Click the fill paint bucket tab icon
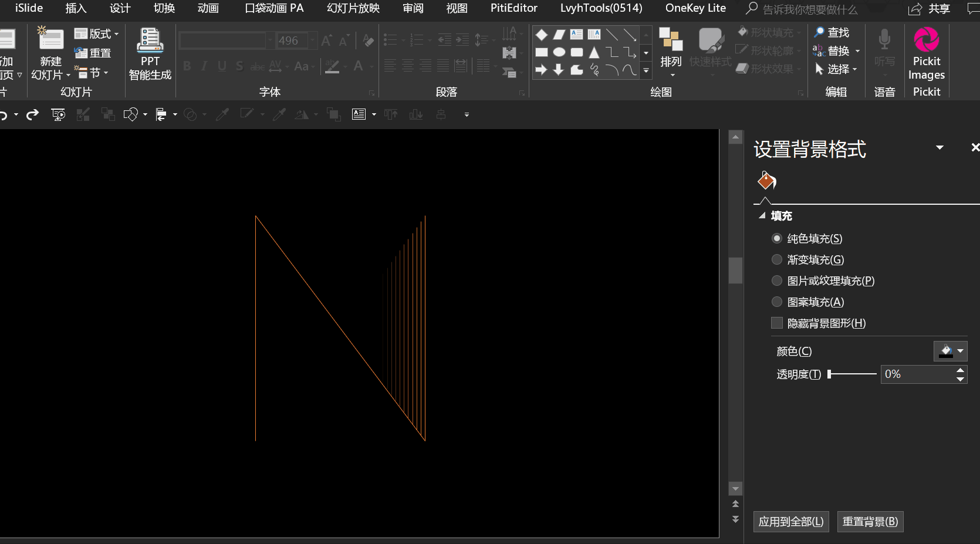The image size is (980, 544). [766, 181]
